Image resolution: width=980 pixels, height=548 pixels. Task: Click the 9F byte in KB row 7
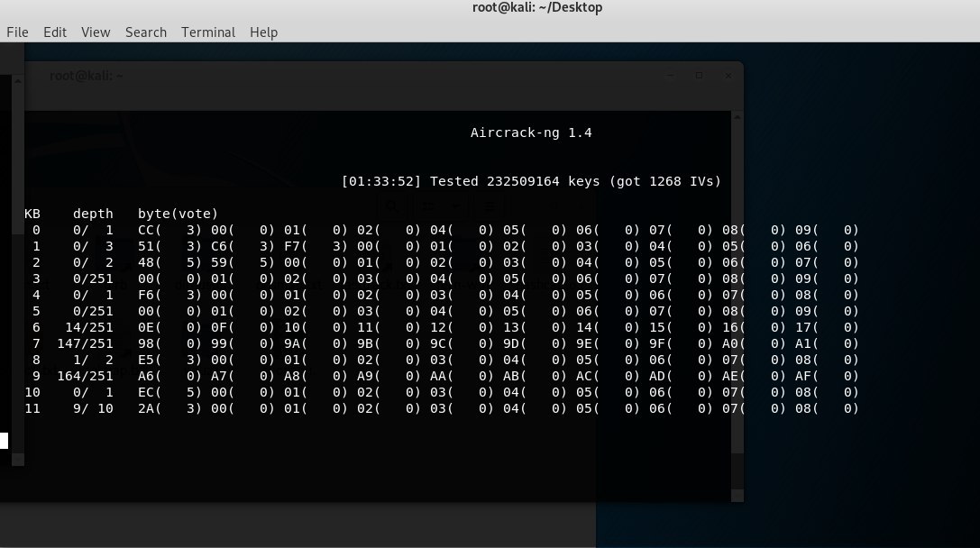click(657, 343)
